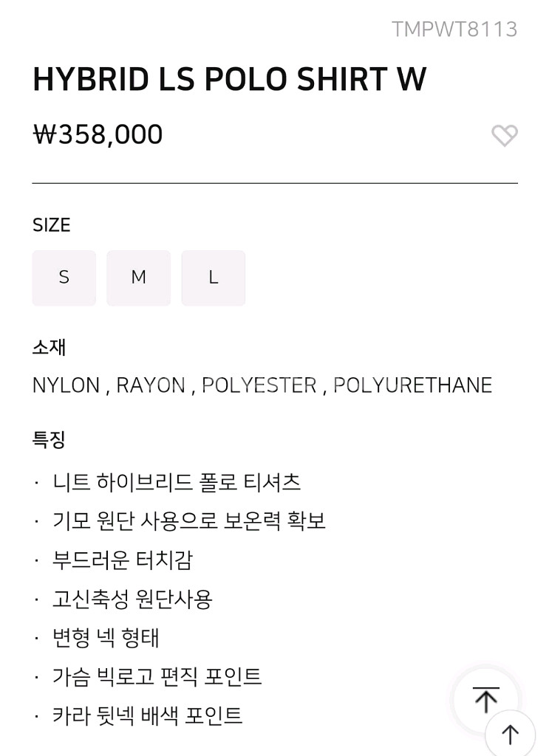Click the 카라 뒷넥 배색 포인트 feature
Screen dimensions: 549x756
point(147,715)
